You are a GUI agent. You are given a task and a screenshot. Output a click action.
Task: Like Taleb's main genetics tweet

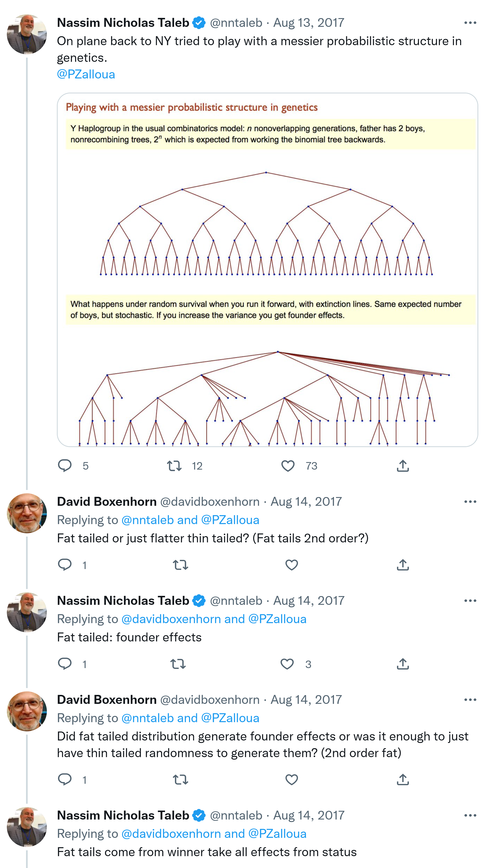pyautogui.click(x=288, y=466)
